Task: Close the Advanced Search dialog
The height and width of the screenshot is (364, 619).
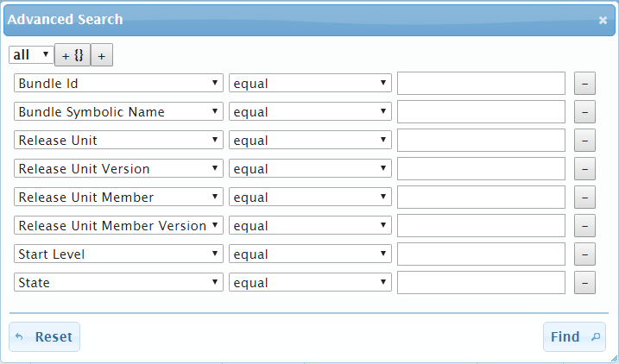Action: point(603,20)
